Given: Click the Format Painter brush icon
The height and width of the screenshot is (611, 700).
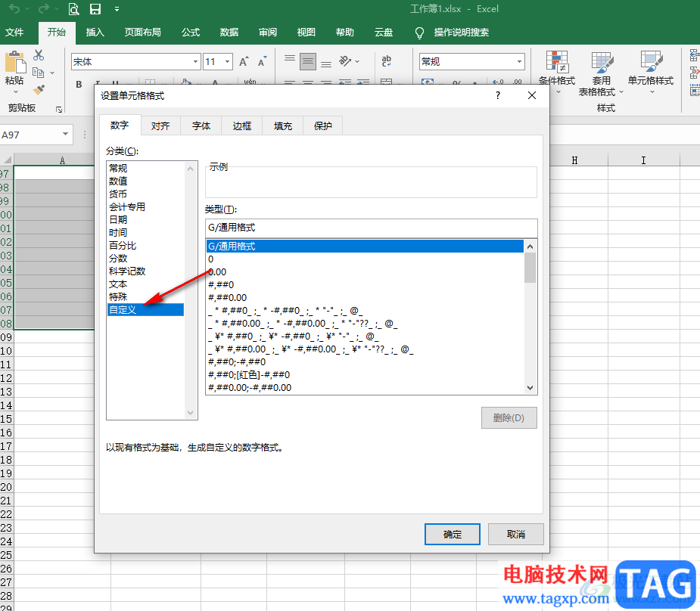Looking at the screenshot, I should pyautogui.click(x=39, y=90).
